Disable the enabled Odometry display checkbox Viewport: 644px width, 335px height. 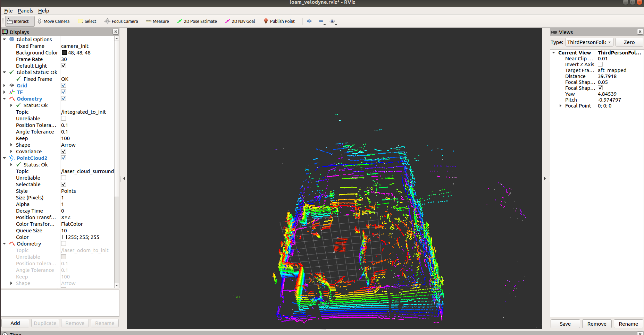pos(64,98)
